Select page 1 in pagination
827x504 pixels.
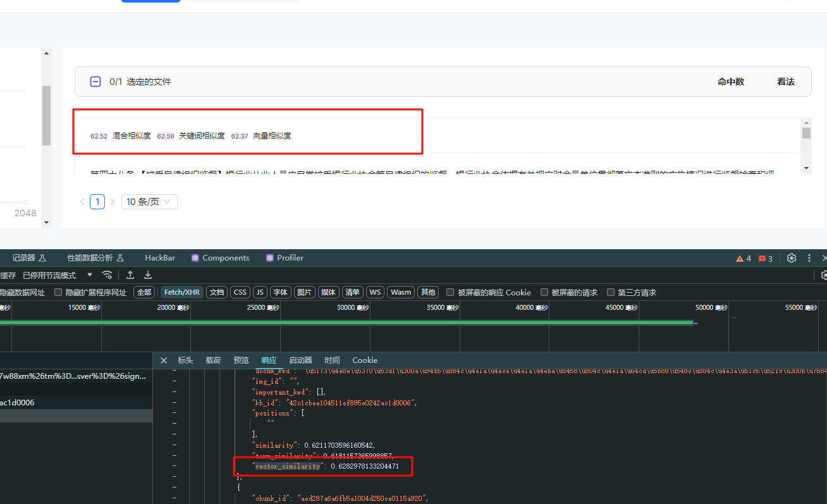97,202
